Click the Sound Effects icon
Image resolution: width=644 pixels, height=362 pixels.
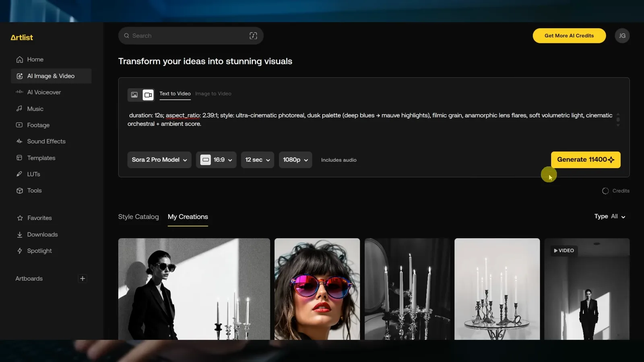[x=19, y=141]
